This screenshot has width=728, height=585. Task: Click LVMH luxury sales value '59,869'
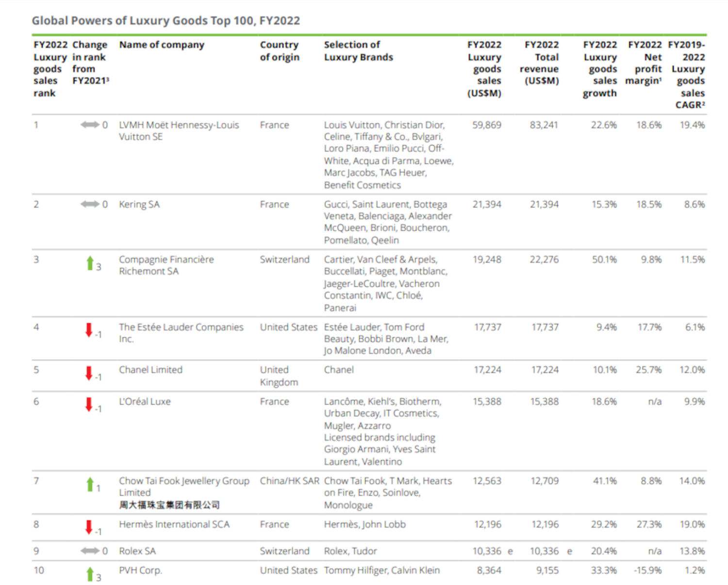click(487, 125)
